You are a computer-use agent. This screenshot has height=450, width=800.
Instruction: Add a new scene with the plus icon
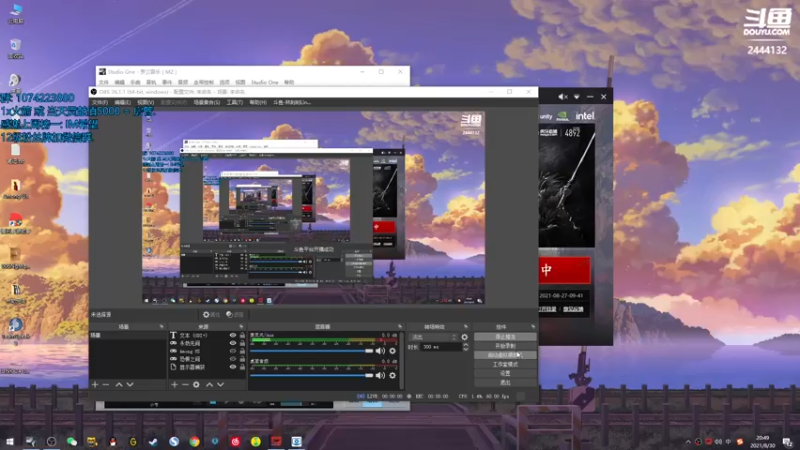pos(95,384)
